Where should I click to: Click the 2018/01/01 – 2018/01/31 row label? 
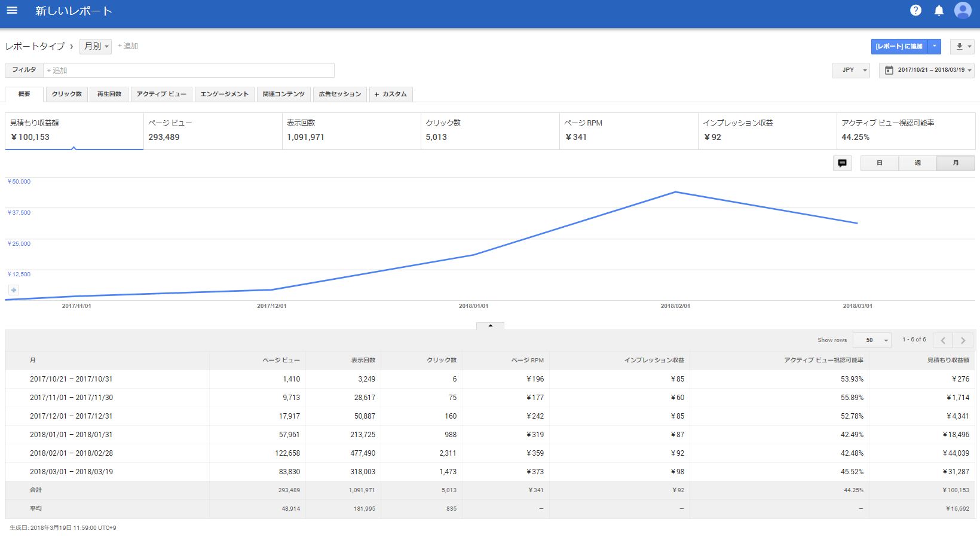pyautogui.click(x=71, y=435)
